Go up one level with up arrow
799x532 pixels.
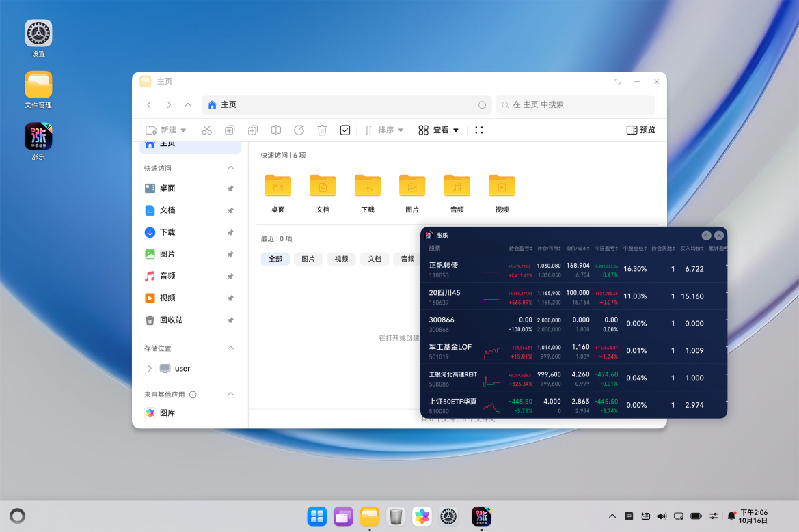(x=188, y=105)
